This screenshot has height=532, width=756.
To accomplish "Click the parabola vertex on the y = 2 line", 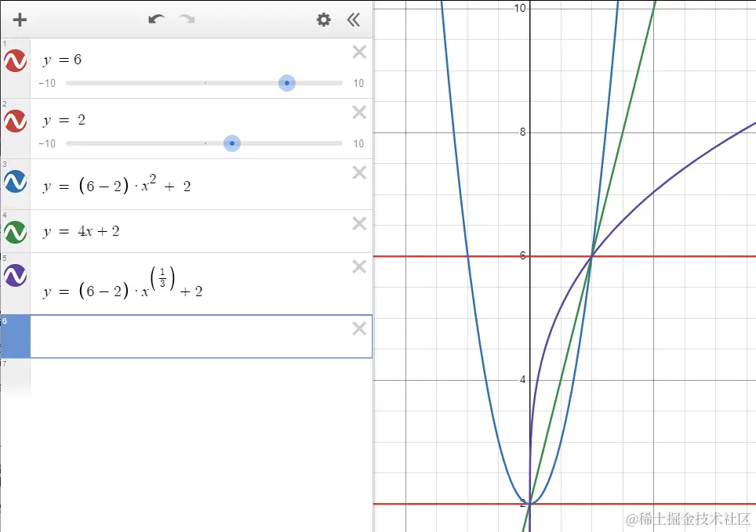I will [530, 504].
